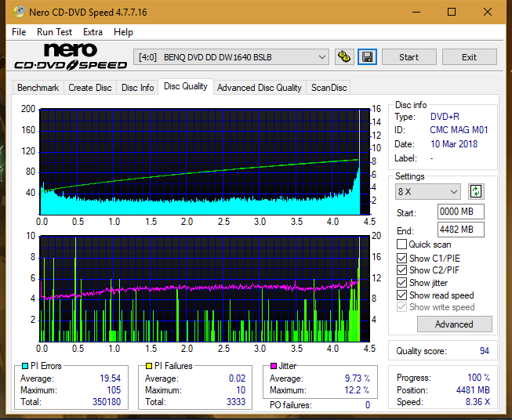Close the Nero CD-DVD Speed window
The image size is (512, 420).
coord(488,12)
